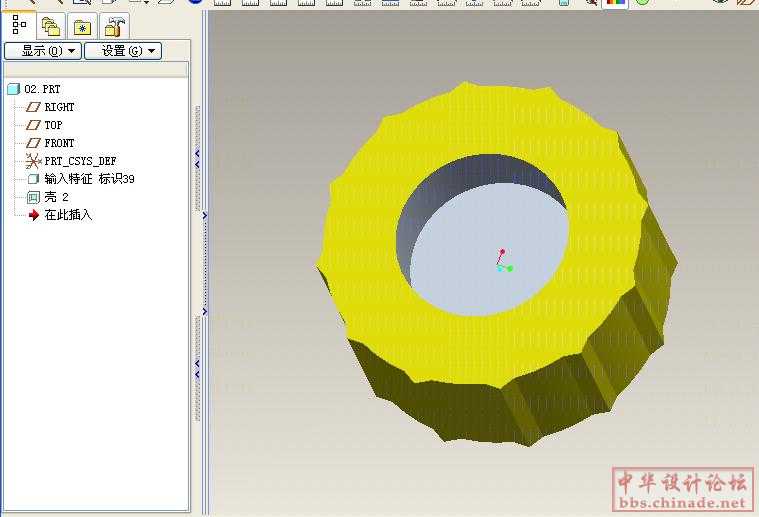Collapse navigator panel using upper sash arrows
The height and width of the screenshot is (517, 759).
197,160
